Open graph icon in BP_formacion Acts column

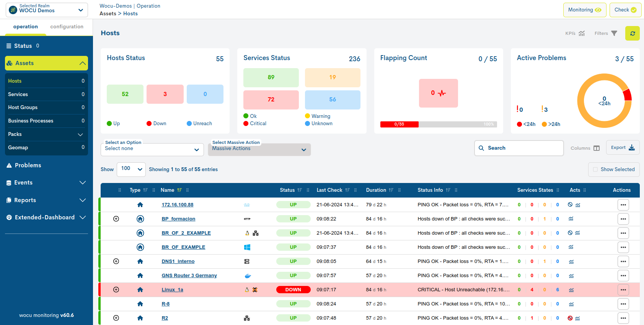[x=571, y=219]
